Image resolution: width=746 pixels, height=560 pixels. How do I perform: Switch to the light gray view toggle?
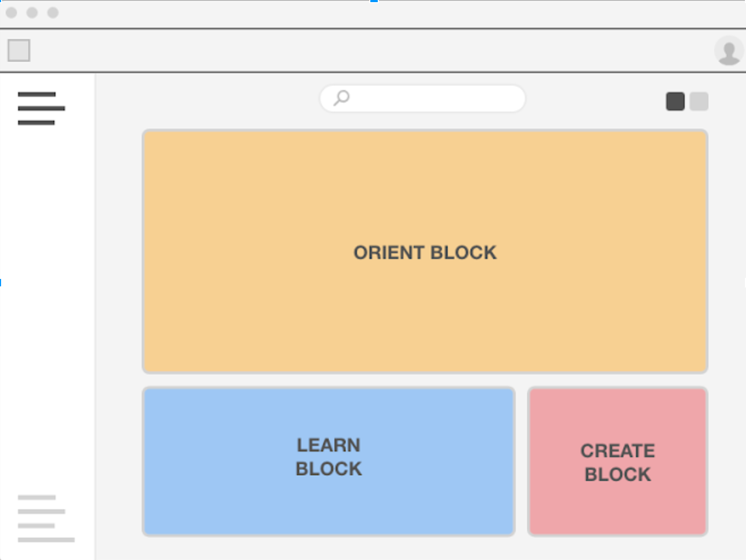699,101
